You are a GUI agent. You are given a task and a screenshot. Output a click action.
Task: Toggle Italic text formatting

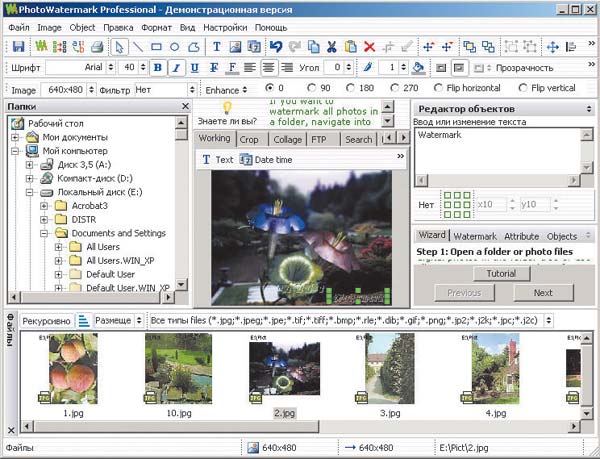point(176,68)
